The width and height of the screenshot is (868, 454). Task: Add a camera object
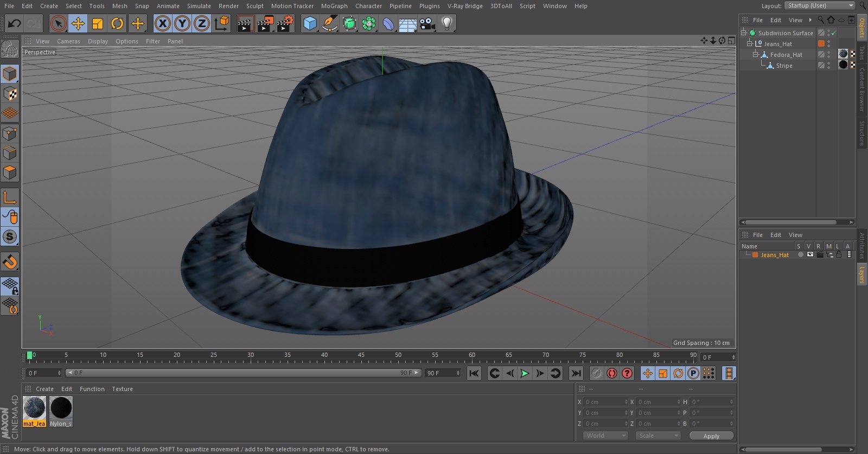click(427, 23)
